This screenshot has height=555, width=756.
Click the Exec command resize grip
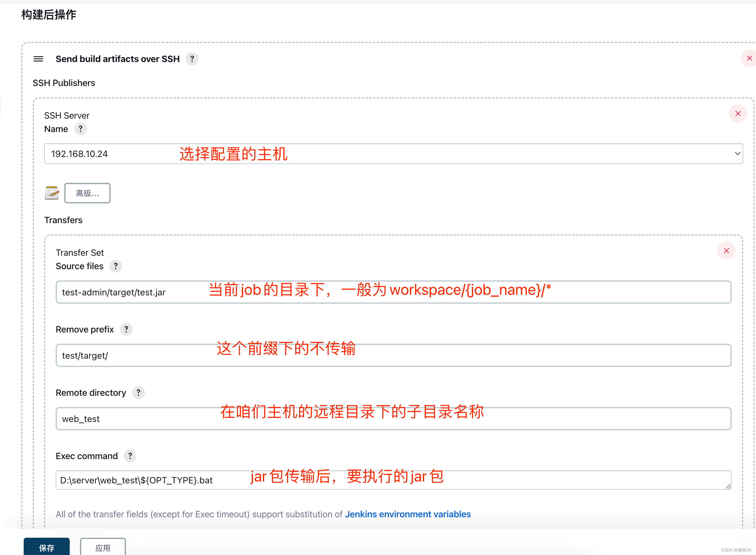coord(728,486)
